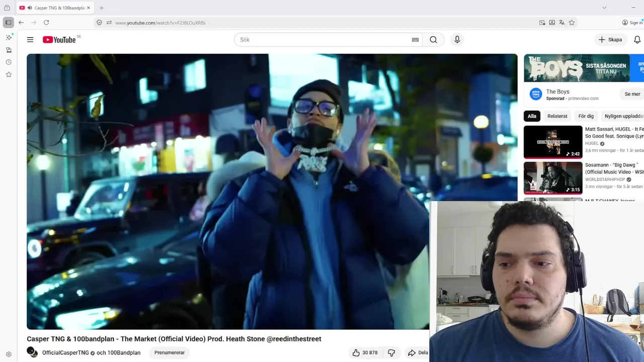Click the WORLDSTARHIPHOP channel name
This screenshot has height=362, width=644.
point(605,179)
